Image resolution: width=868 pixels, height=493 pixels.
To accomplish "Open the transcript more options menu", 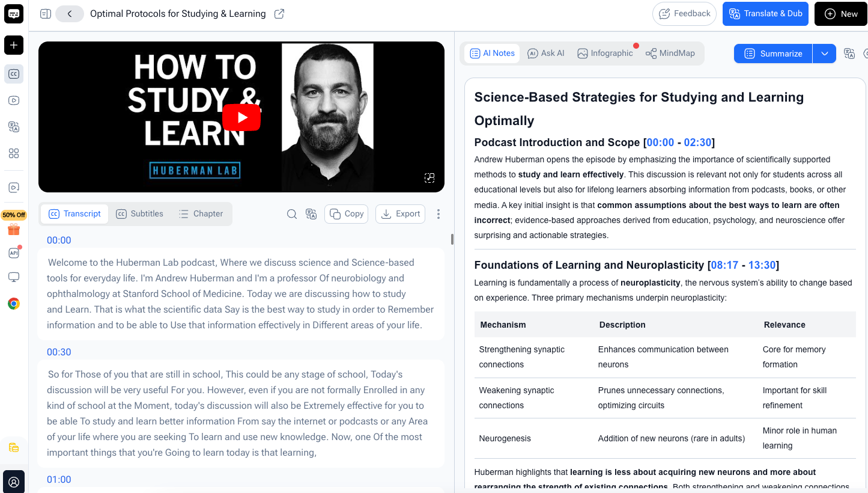I will coord(439,214).
